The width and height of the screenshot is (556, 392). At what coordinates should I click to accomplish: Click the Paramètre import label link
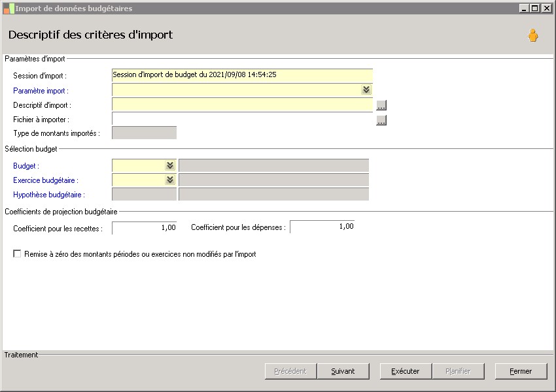40,91
